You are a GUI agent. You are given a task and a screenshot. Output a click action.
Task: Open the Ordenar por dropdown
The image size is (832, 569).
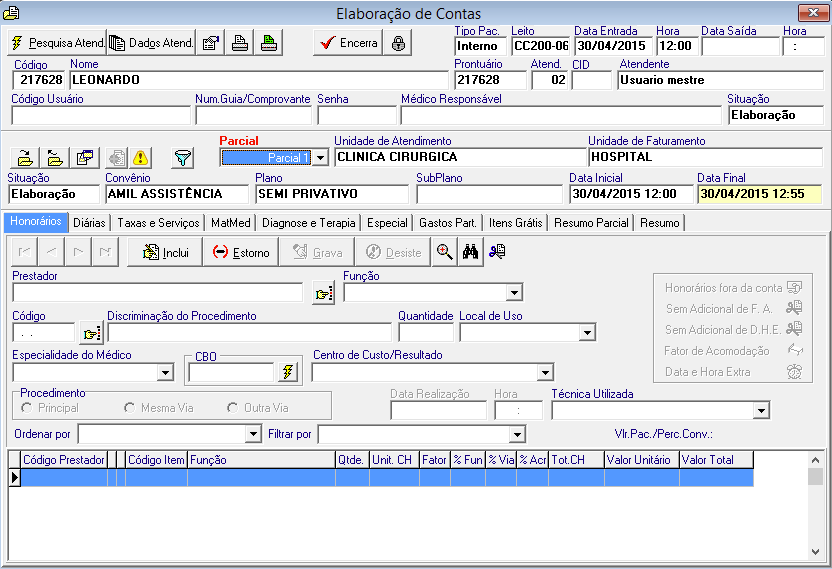point(253,434)
